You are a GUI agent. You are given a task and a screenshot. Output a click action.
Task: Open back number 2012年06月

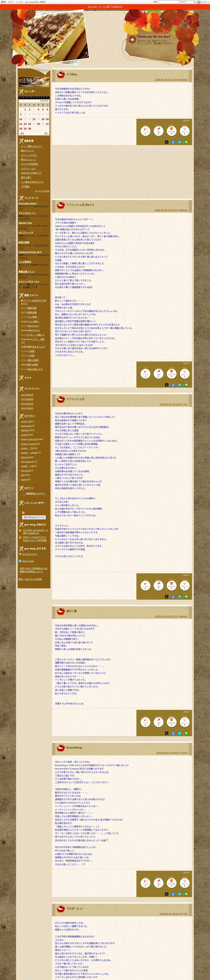click(x=27, y=395)
